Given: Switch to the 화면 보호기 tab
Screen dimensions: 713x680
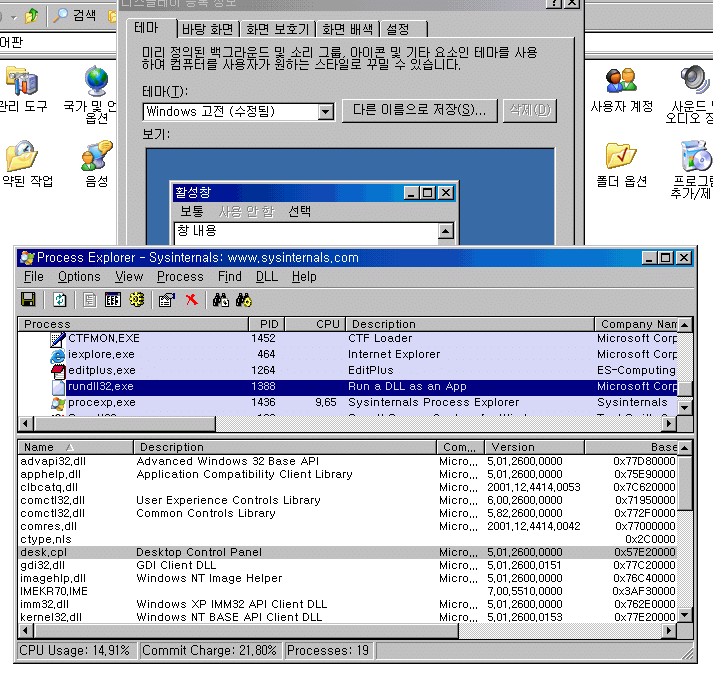Looking at the screenshot, I should (x=277, y=30).
